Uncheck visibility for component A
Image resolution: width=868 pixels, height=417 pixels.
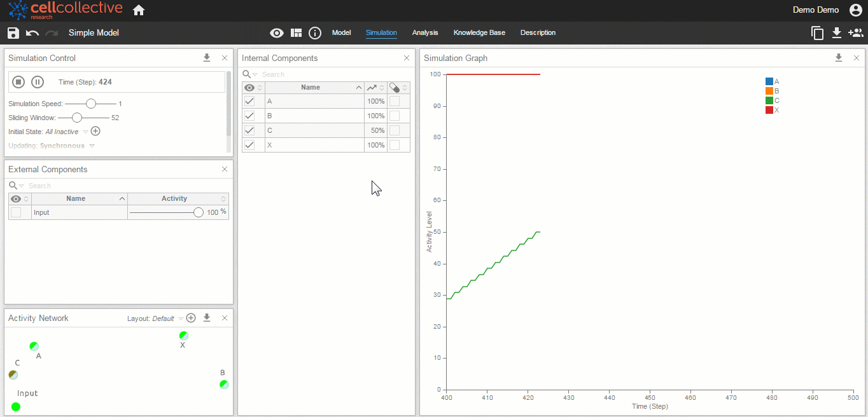249,101
